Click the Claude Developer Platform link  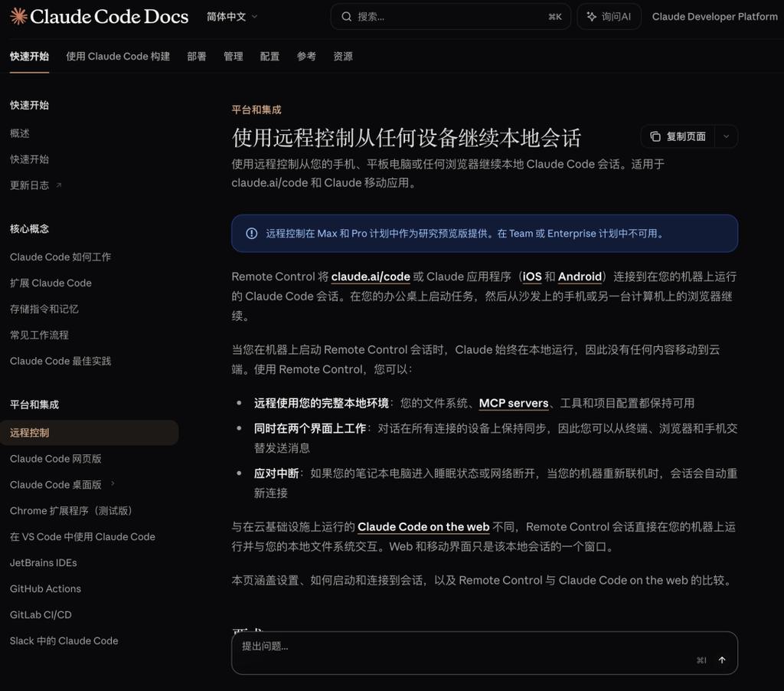click(x=714, y=16)
